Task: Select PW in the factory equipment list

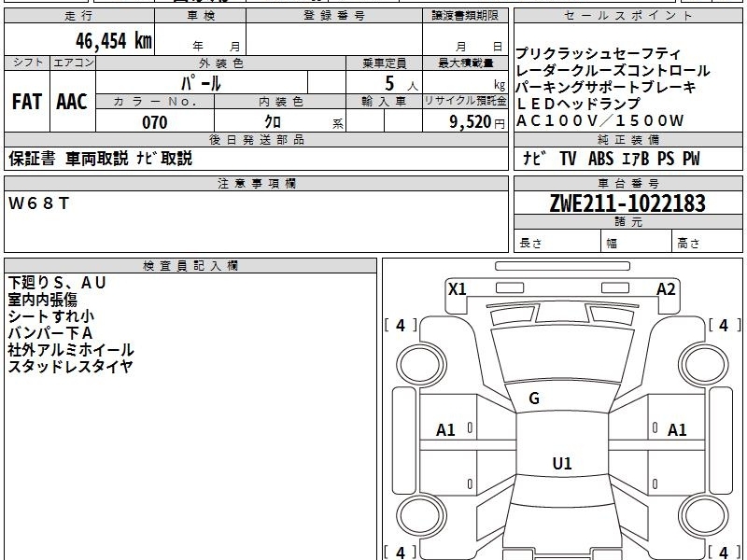Action: [x=691, y=159]
